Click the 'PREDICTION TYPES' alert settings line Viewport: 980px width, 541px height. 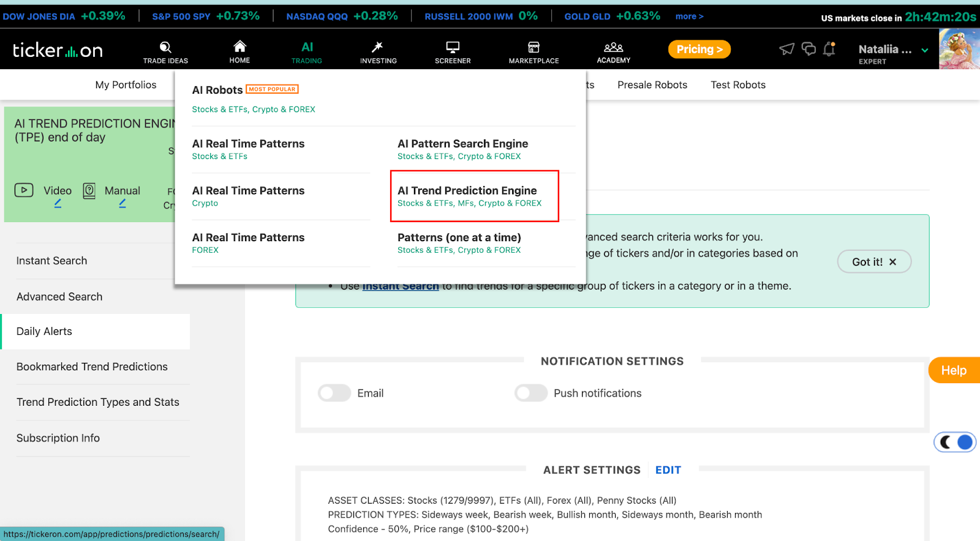(545, 515)
